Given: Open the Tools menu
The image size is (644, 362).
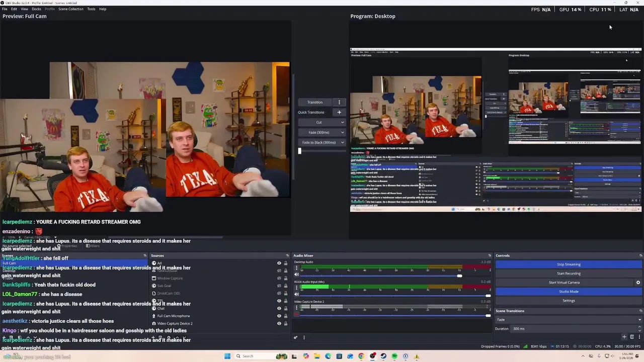Looking at the screenshot, I should [91, 9].
